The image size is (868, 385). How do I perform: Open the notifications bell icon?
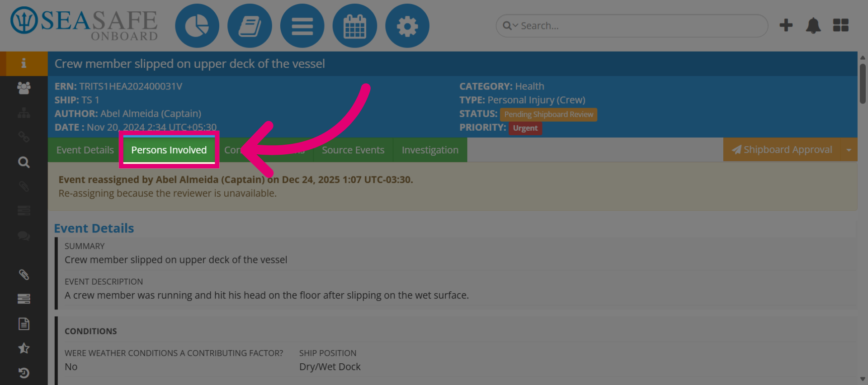pyautogui.click(x=813, y=25)
